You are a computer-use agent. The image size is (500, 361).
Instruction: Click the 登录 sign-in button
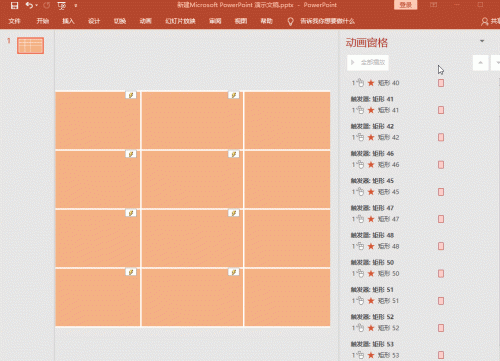click(x=405, y=5)
